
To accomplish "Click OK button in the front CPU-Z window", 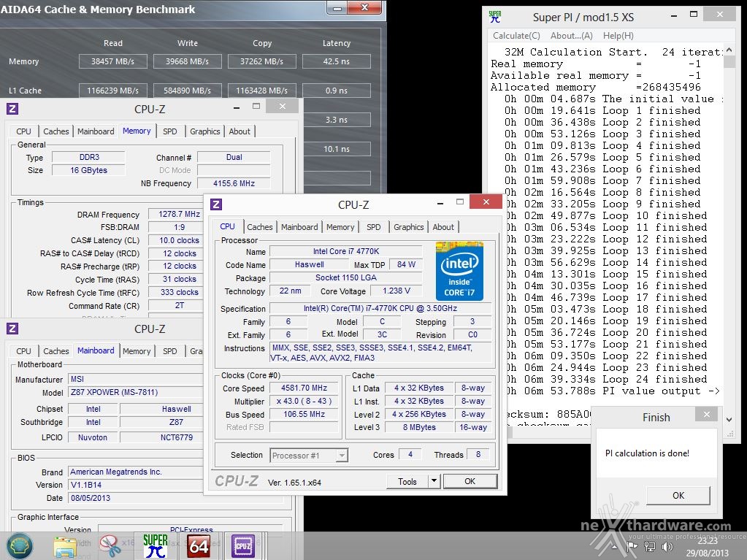I will click(470, 481).
